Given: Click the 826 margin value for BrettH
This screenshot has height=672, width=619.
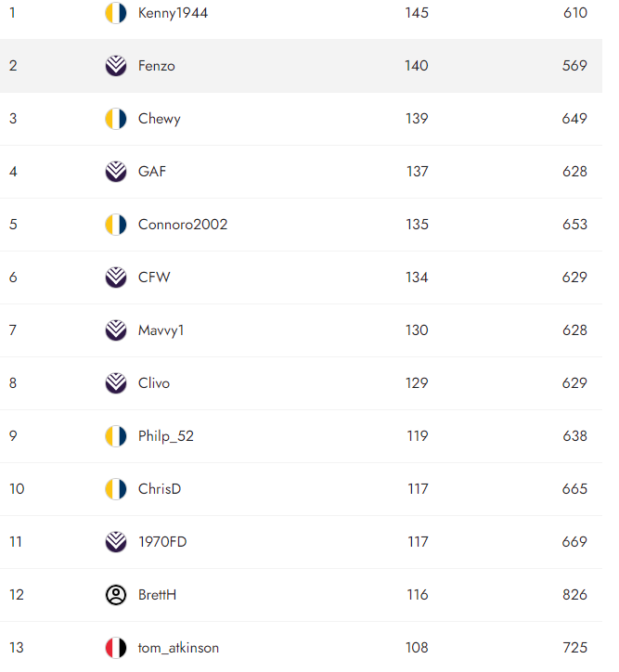Looking at the screenshot, I should (x=575, y=595).
